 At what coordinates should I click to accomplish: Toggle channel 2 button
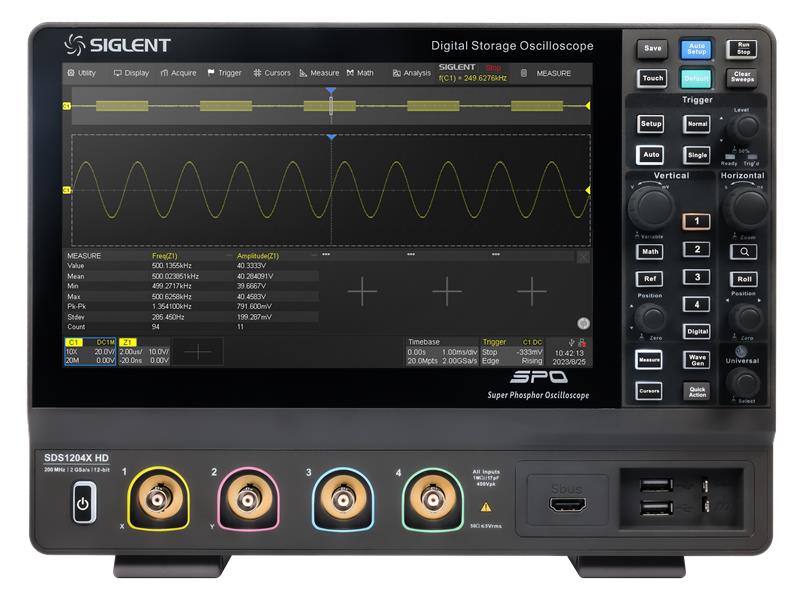[x=697, y=249]
